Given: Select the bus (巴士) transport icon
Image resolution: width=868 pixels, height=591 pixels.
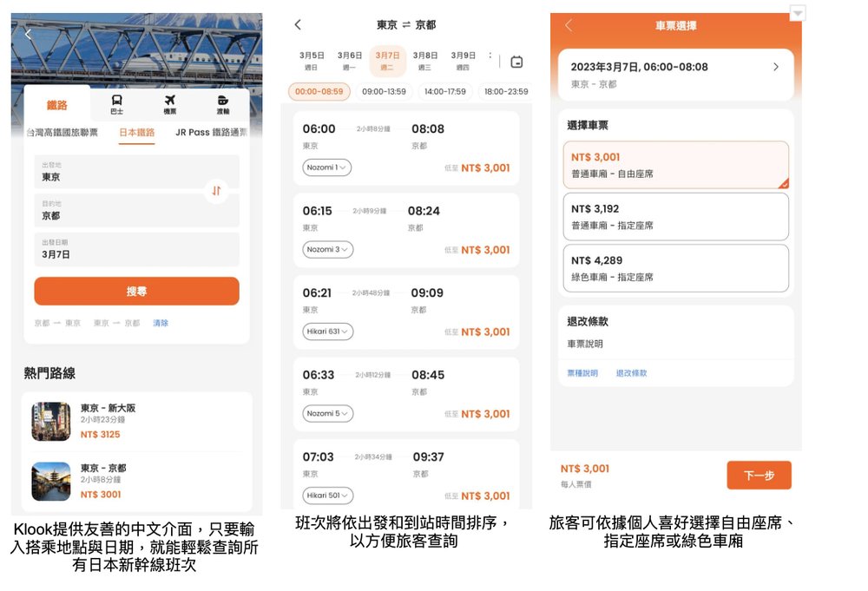Looking at the screenshot, I should tap(116, 104).
